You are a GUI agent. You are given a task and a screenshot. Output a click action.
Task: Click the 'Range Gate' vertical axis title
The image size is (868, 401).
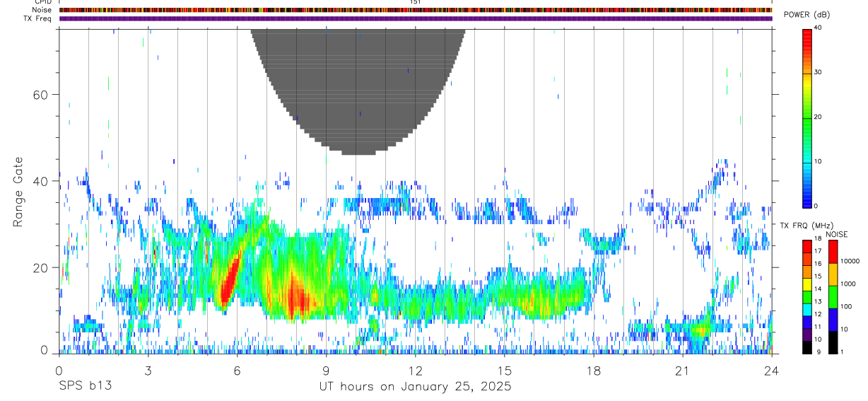[18, 192]
